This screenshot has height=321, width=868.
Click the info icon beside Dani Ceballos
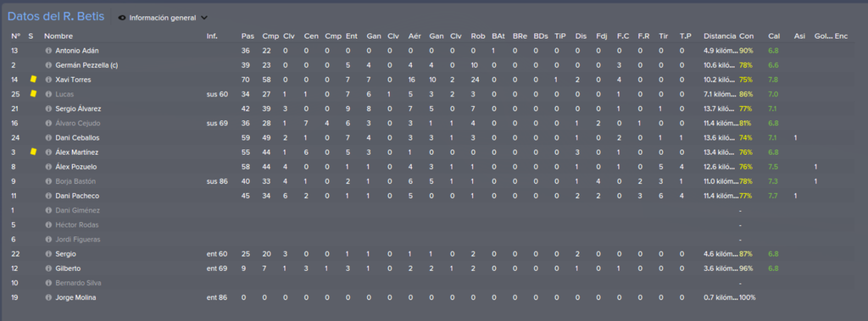(x=48, y=138)
